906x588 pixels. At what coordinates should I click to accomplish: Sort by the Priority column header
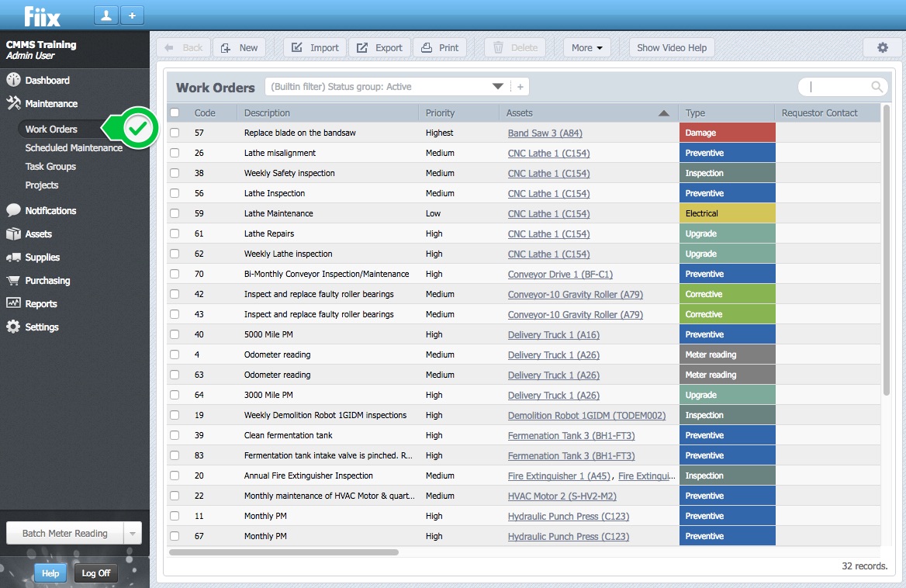(x=440, y=112)
